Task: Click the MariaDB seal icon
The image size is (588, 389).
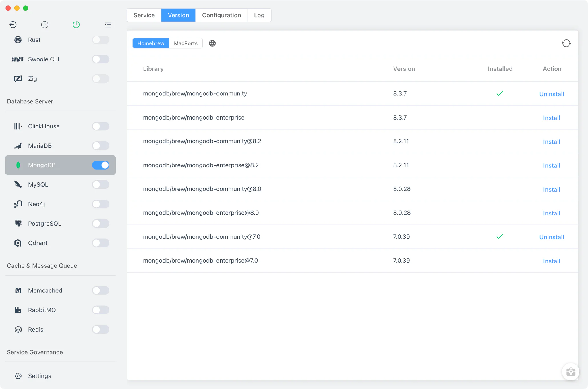Action: (18, 146)
